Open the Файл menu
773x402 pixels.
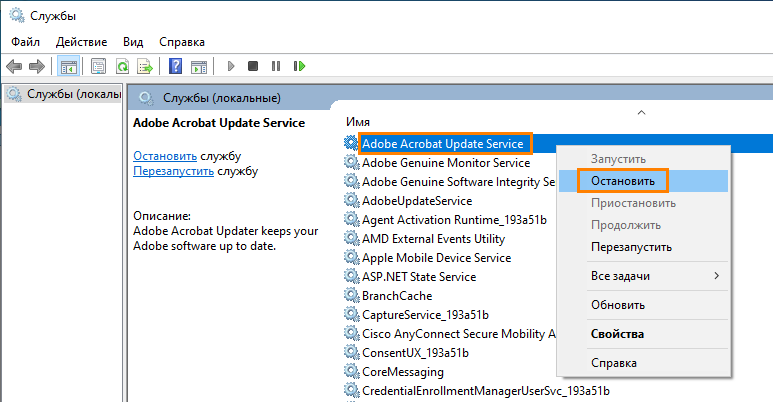(x=26, y=42)
